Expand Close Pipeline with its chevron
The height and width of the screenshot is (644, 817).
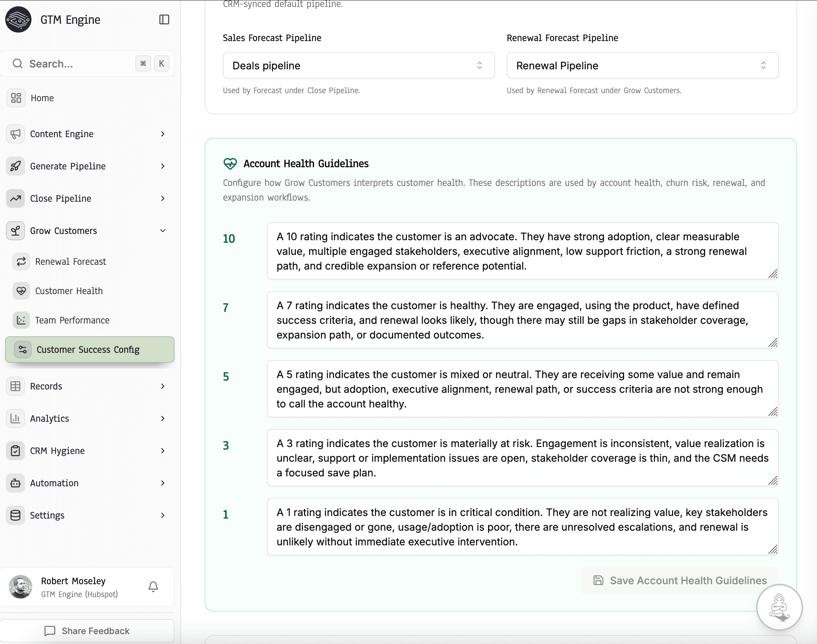(x=163, y=198)
